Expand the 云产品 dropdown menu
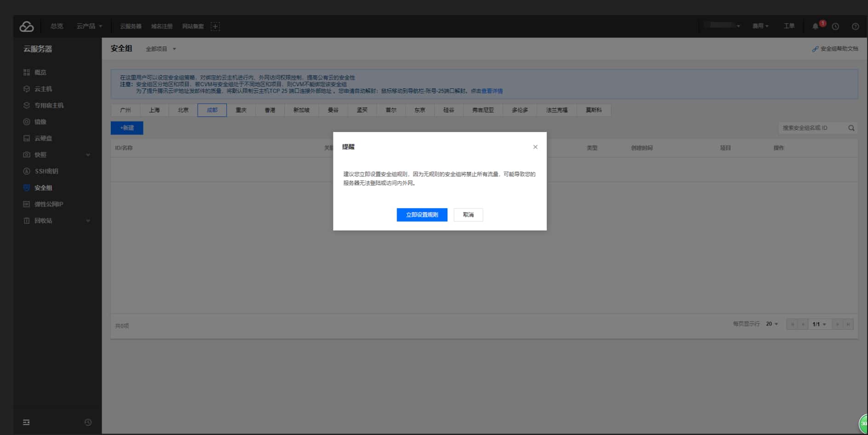 (89, 26)
